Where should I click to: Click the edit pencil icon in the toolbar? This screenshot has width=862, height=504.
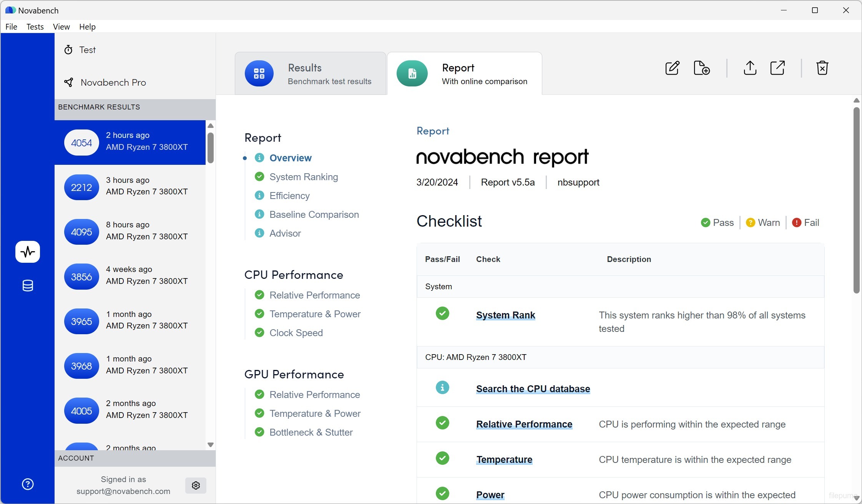672,68
